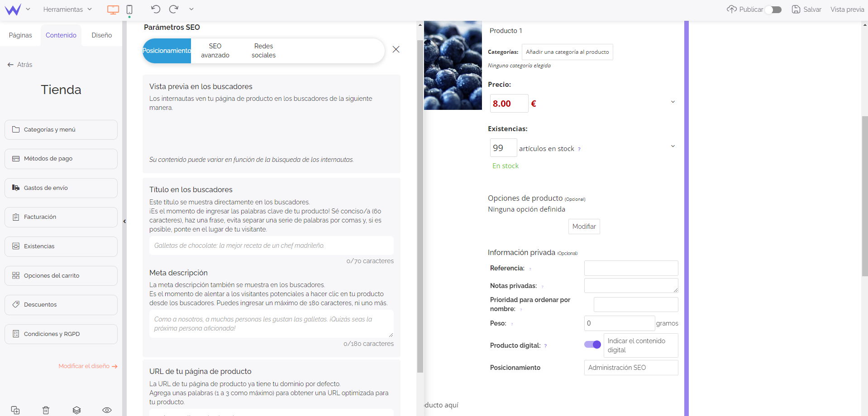
Task: Click the Producto 1 title
Action: [506, 31]
